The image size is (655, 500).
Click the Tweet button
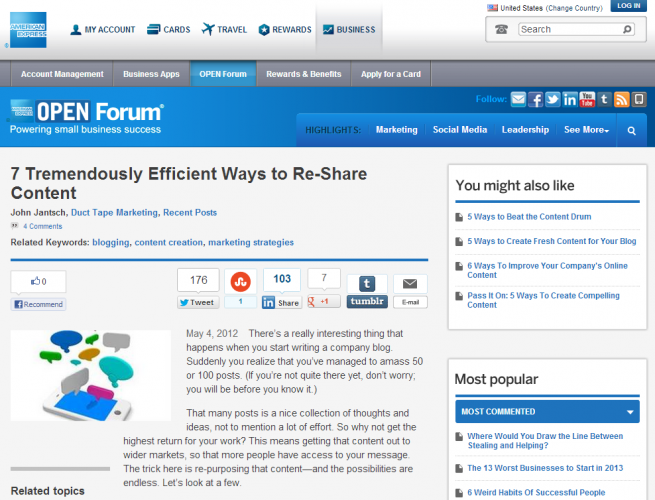point(198,302)
